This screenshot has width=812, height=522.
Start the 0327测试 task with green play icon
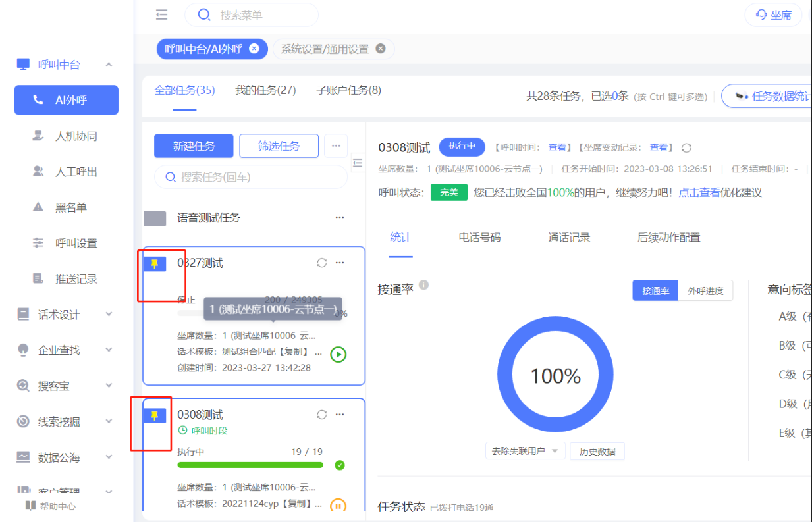tap(338, 355)
